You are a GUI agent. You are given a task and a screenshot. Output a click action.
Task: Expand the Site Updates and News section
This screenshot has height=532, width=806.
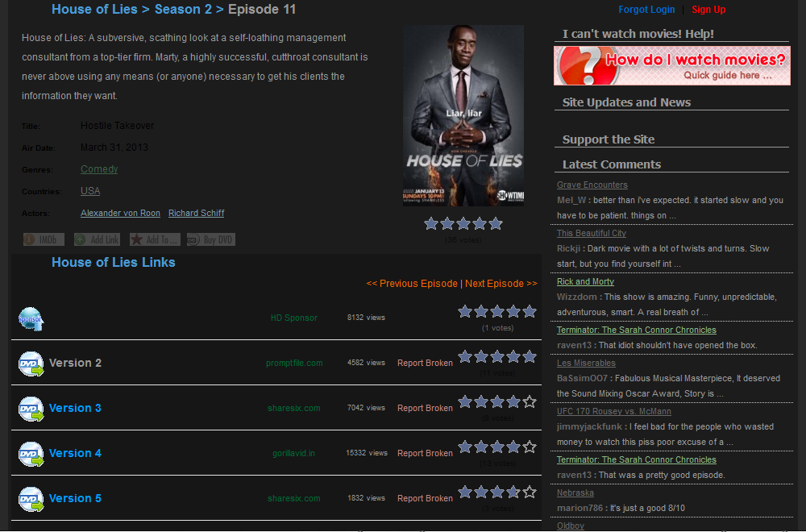(626, 102)
